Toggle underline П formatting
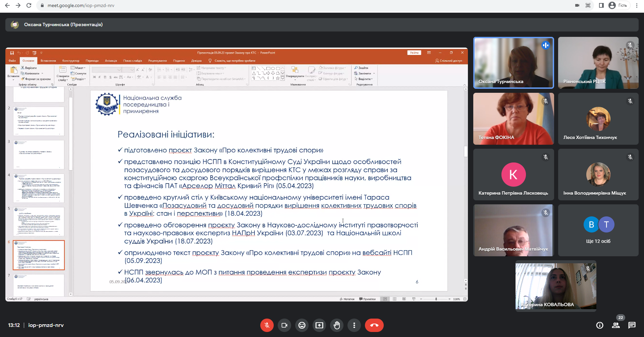Viewport: 644px width, 337px height. [105, 77]
